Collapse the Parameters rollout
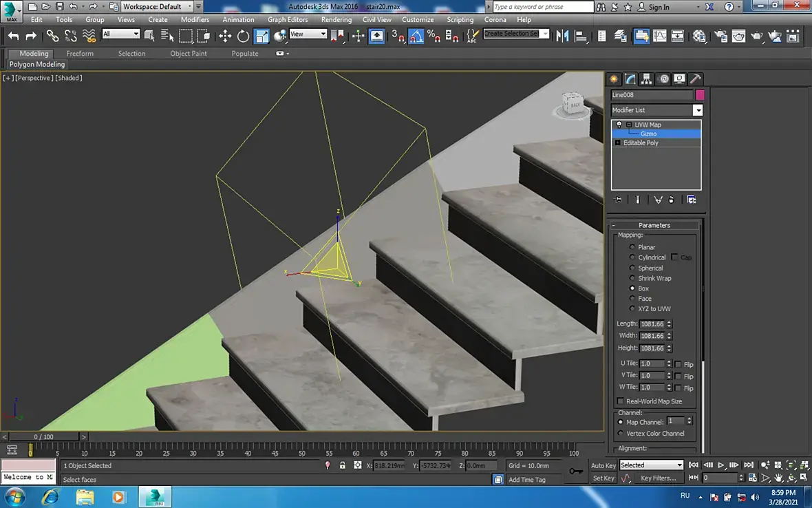Image resolution: width=812 pixels, height=508 pixels. (x=614, y=225)
